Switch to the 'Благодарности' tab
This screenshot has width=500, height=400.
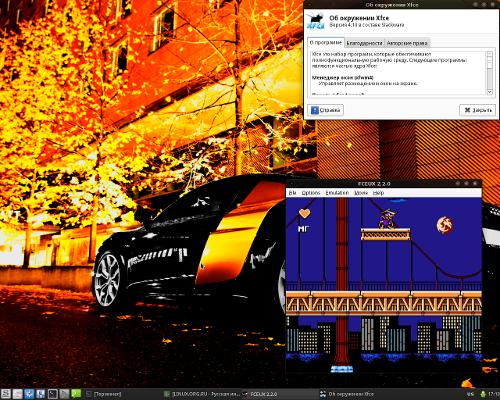coord(364,43)
